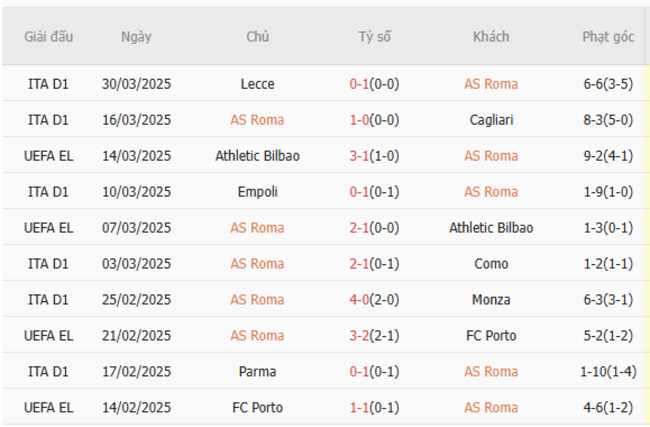Select the 1-10(1-4) corner stat for Parma
The width and height of the screenshot is (650, 427).
(x=608, y=372)
